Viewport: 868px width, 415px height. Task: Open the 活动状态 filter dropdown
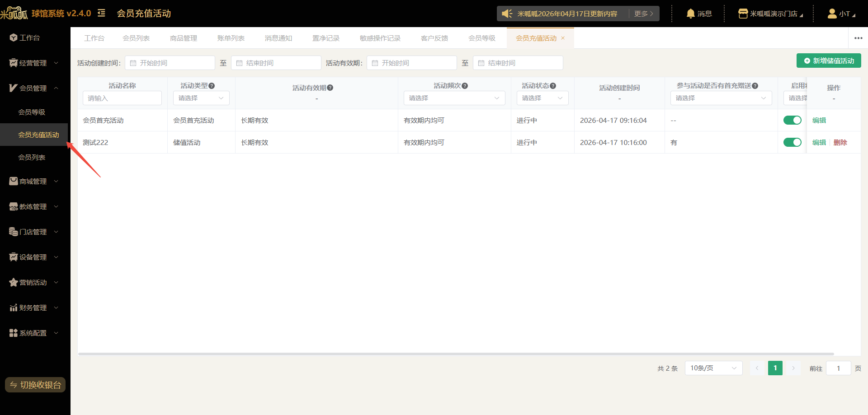coord(542,98)
